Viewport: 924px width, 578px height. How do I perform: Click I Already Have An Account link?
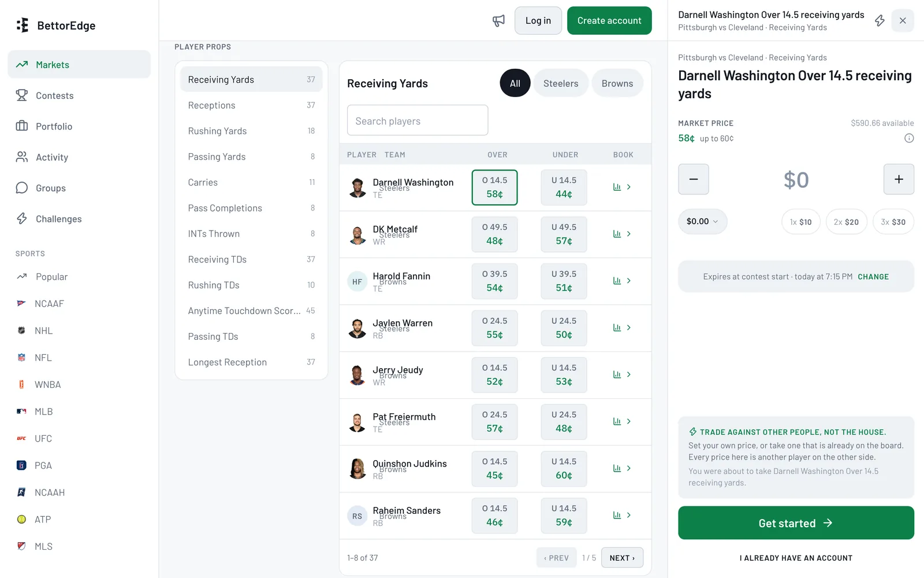(796, 558)
